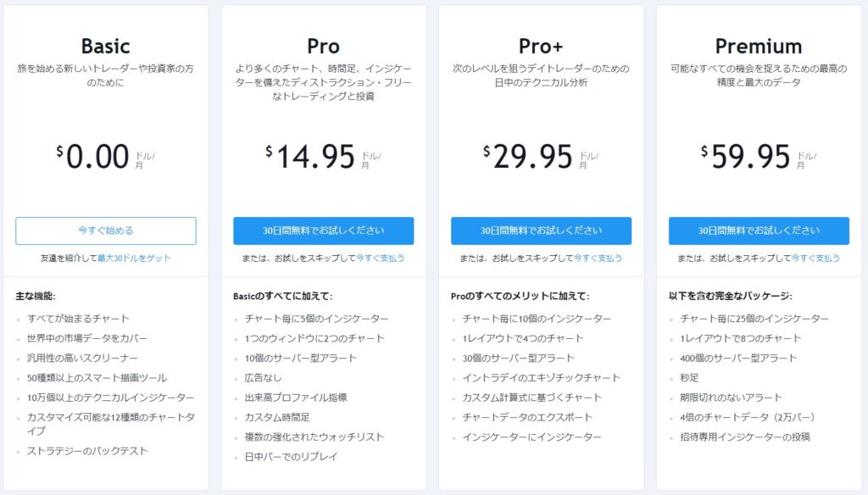Click the 広告なし feature in the Pro list
Image resolution: width=868 pixels, height=495 pixels.
[263, 377]
